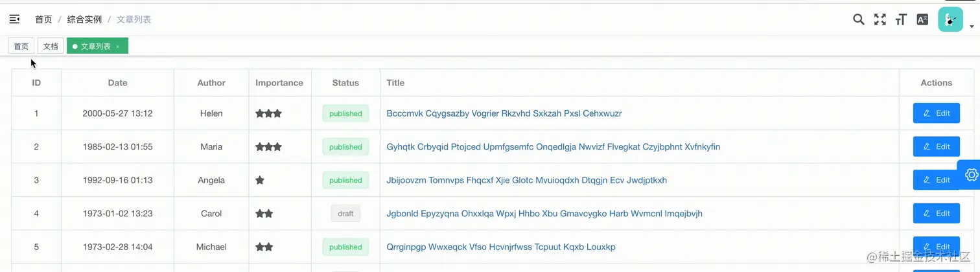This screenshot has height=272, width=980.
Task: Select the date 1973-01-02 13:23
Action: tap(117, 214)
